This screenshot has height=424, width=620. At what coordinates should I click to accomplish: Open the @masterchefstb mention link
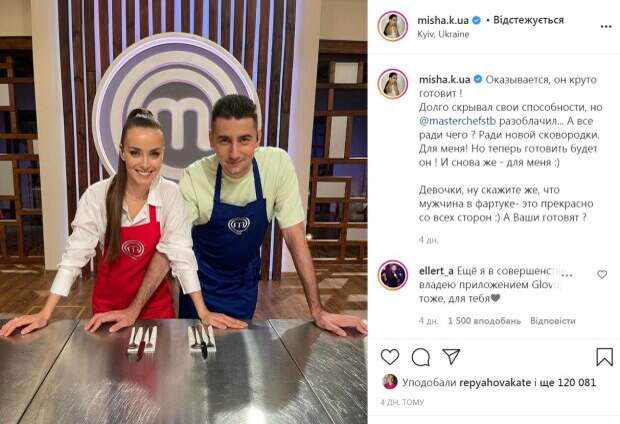point(457,121)
